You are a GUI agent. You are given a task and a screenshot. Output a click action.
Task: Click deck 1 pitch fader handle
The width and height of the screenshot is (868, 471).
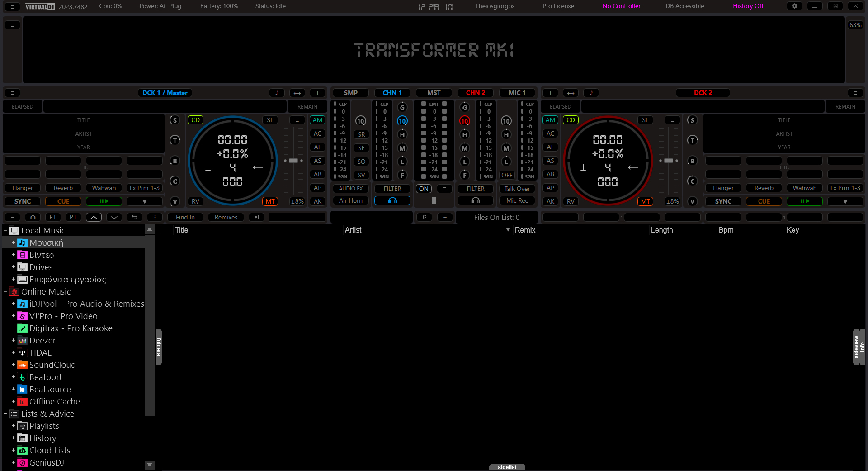[x=293, y=161]
